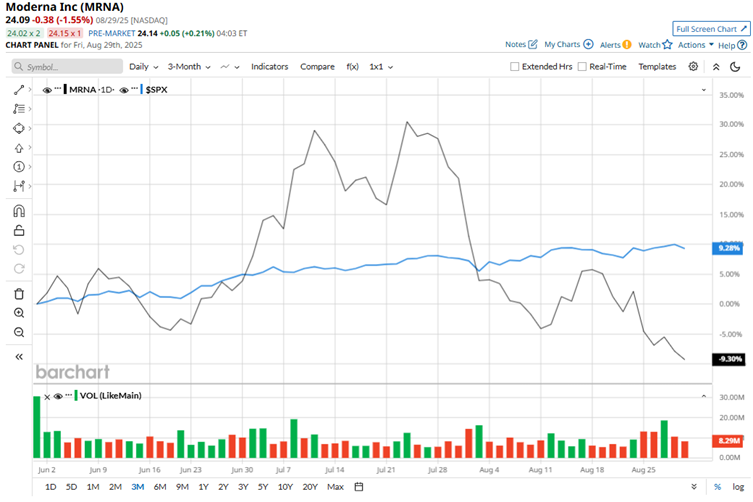Click the Watch link
The width and height of the screenshot is (753, 502).
point(649,45)
